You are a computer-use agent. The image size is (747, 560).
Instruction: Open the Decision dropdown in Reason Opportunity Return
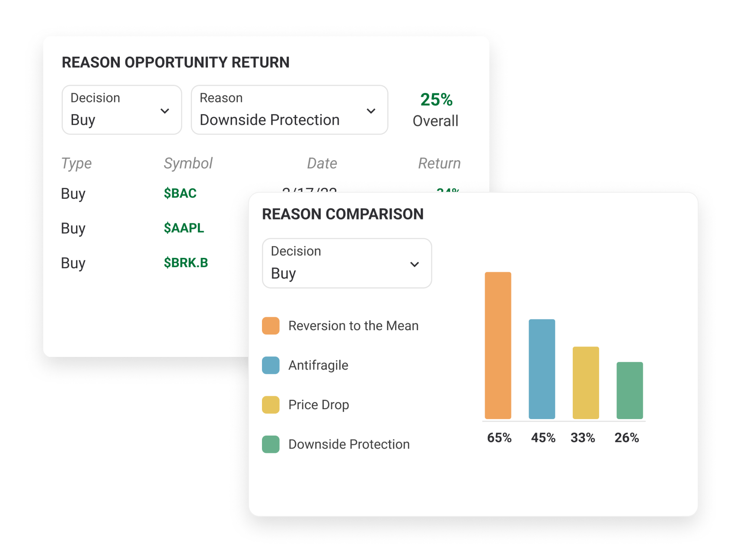click(121, 110)
